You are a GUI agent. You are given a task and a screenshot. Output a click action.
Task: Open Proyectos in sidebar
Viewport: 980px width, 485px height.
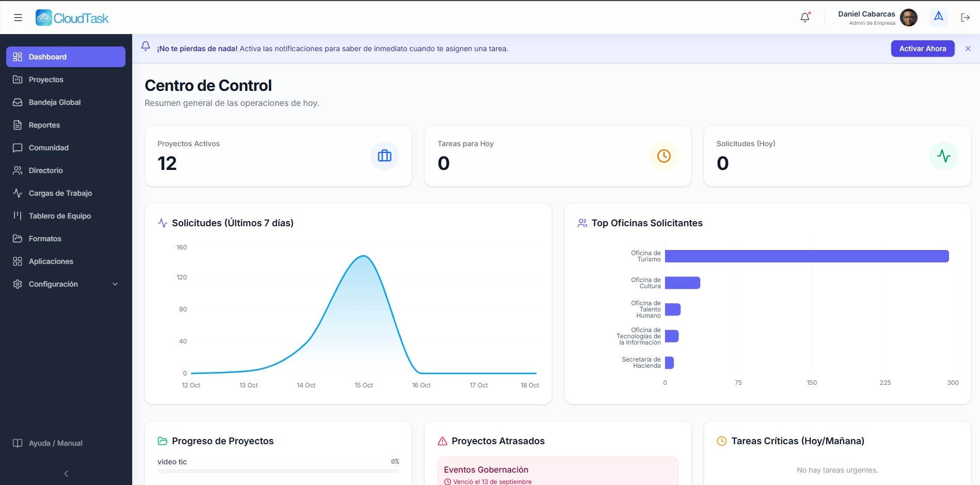click(66, 80)
